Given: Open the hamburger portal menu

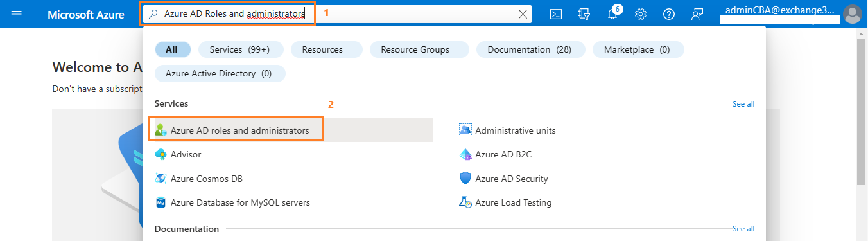Looking at the screenshot, I should pyautogui.click(x=17, y=14).
